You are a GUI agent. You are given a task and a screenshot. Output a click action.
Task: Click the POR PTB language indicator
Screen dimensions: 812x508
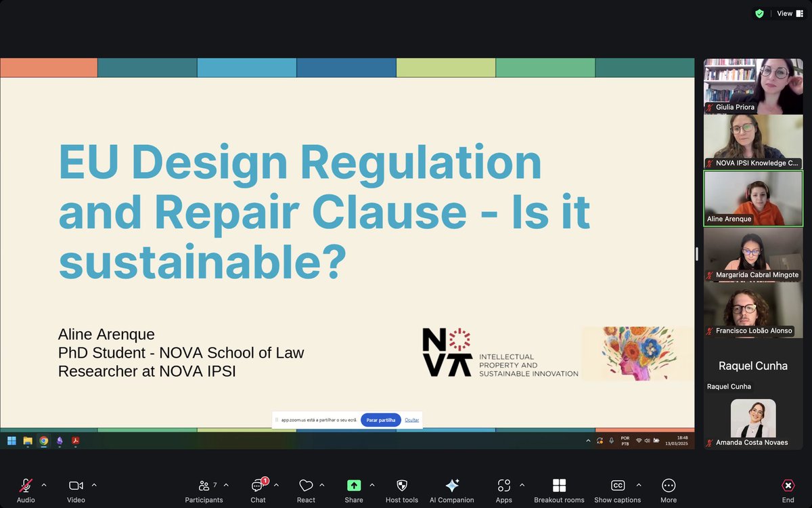point(625,440)
